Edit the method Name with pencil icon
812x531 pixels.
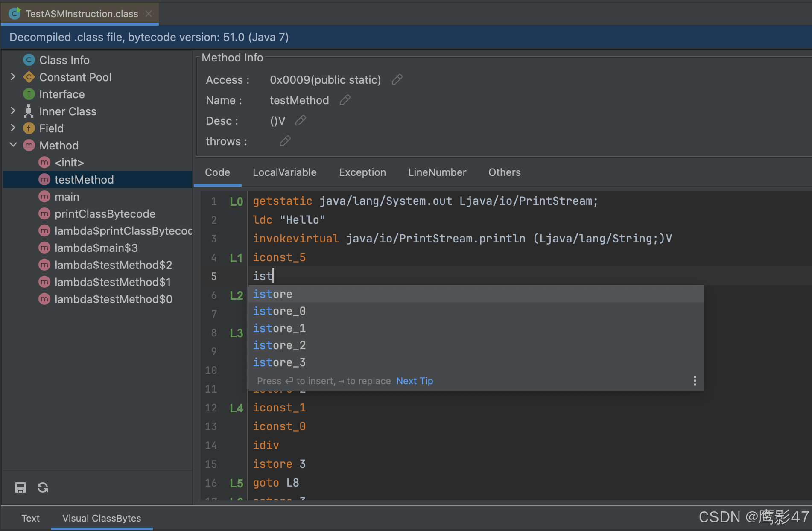coord(345,100)
